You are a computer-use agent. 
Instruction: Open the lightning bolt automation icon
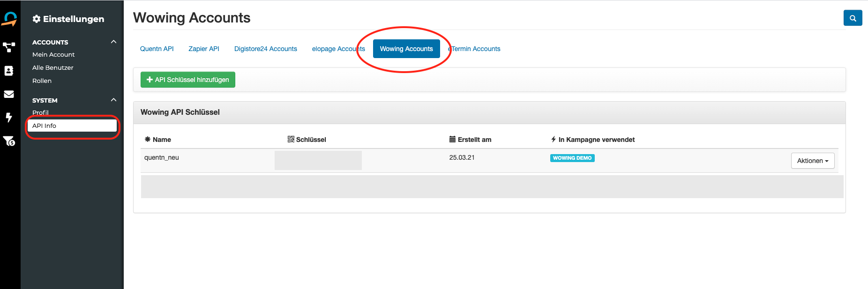(9, 117)
